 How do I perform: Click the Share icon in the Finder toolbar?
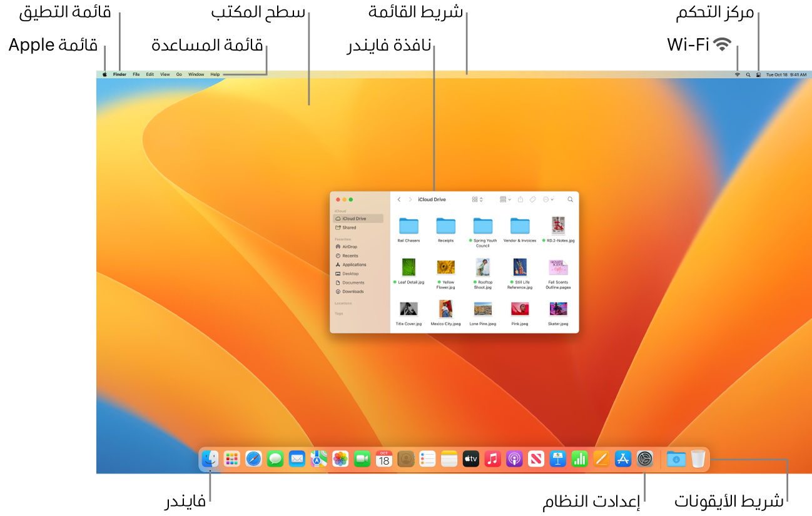point(520,199)
